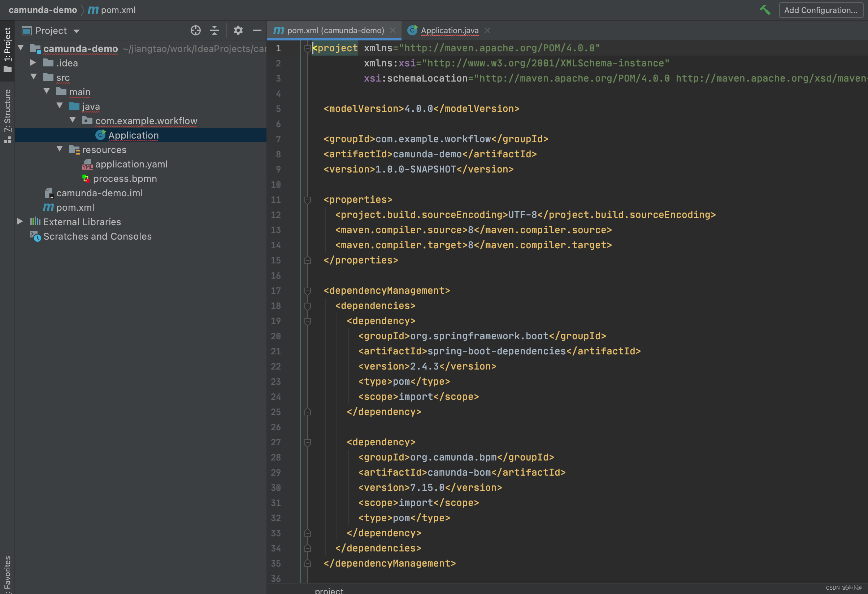Open Add Configuration dialog
The height and width of the screenshot is (594, 868).
(821, 10)
